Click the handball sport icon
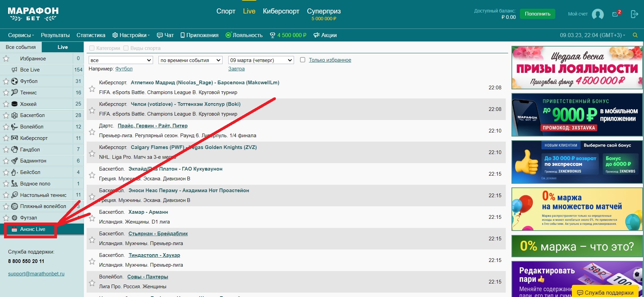 click(x=14, y=149)
